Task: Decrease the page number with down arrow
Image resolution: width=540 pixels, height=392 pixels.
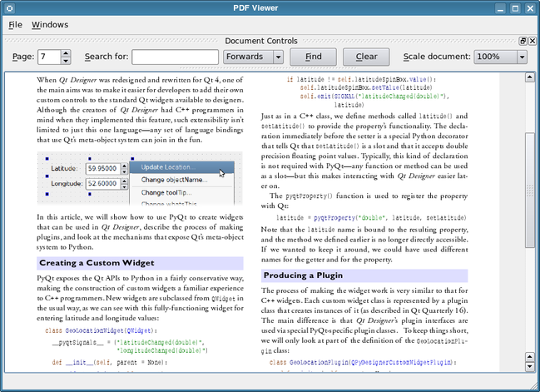Action: click(x=66, y=61)
